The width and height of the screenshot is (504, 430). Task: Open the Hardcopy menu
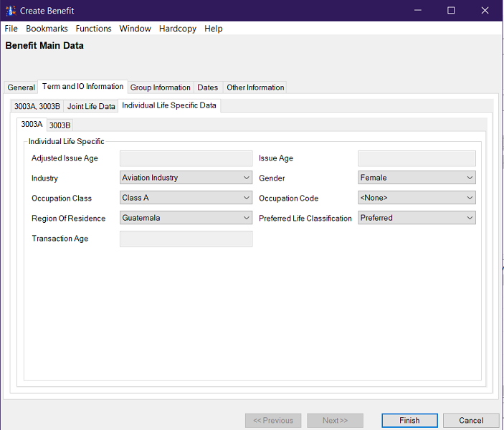177,29
